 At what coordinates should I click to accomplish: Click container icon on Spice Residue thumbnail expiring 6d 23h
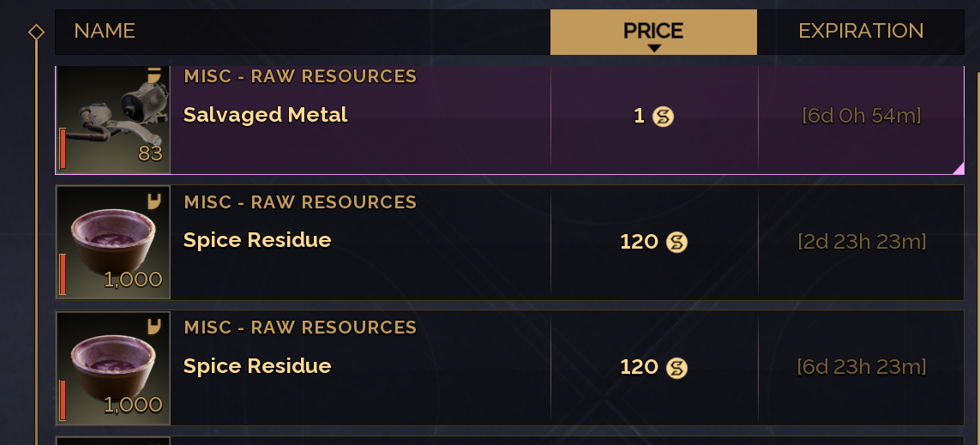[x=154, y=328]
